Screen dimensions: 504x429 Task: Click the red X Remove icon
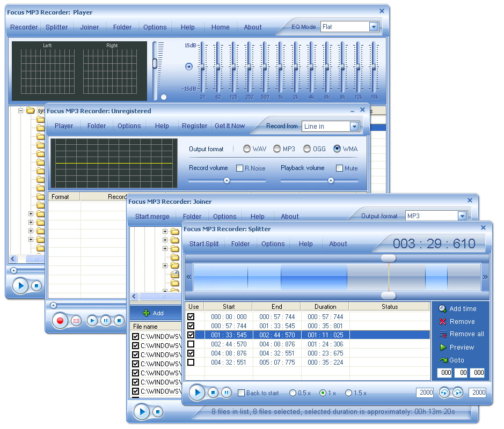[x=443, y=321]
